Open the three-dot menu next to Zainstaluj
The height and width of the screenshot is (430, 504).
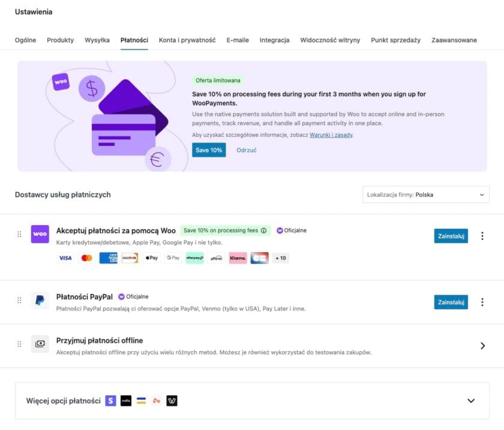pyautogui.click(x=482, y=236)
